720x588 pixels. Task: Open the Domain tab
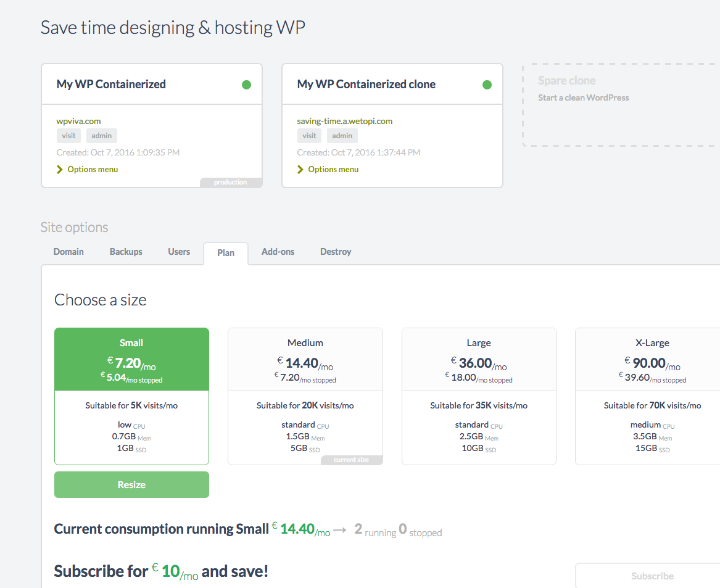68,252
